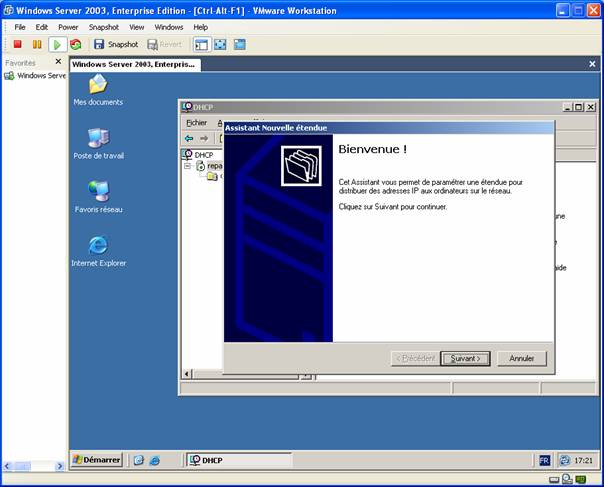Screen dimensions: 604x487
Task: Click the Revert toolbar button
Action: [x=164, y=44]
